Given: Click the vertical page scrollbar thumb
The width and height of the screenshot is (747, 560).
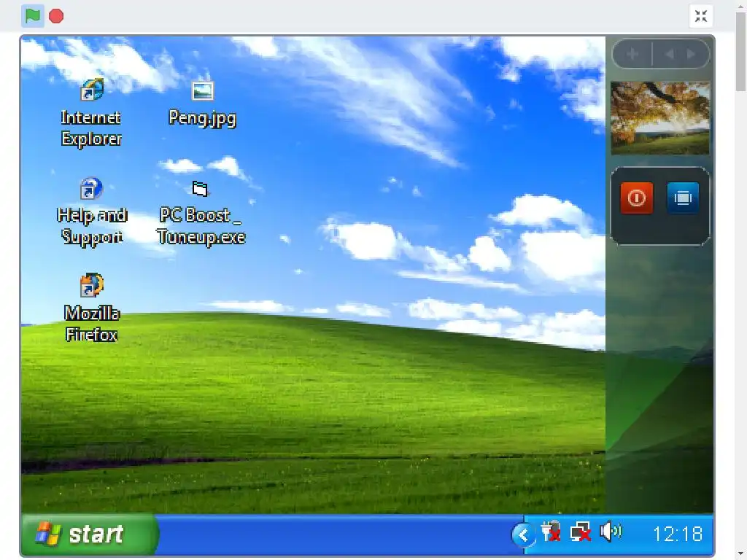Looking at the screenshot, I should [x=741, y=52].
